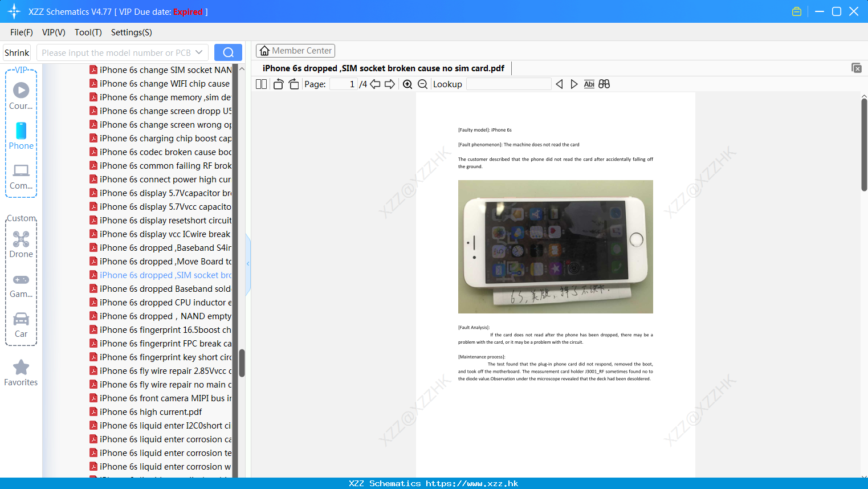Go to previous page arrow
The height and width of the screenshot is (489, 868).
375,84
